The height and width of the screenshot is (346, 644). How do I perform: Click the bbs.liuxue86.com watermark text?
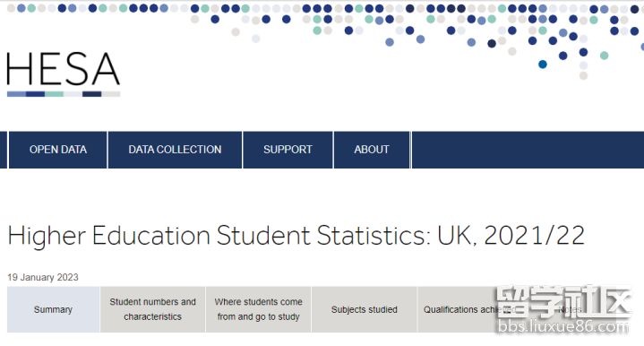562,326
